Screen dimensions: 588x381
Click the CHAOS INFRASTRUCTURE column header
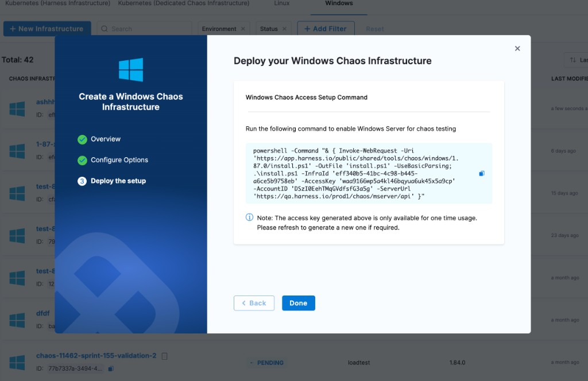click(x=32, y=79)
